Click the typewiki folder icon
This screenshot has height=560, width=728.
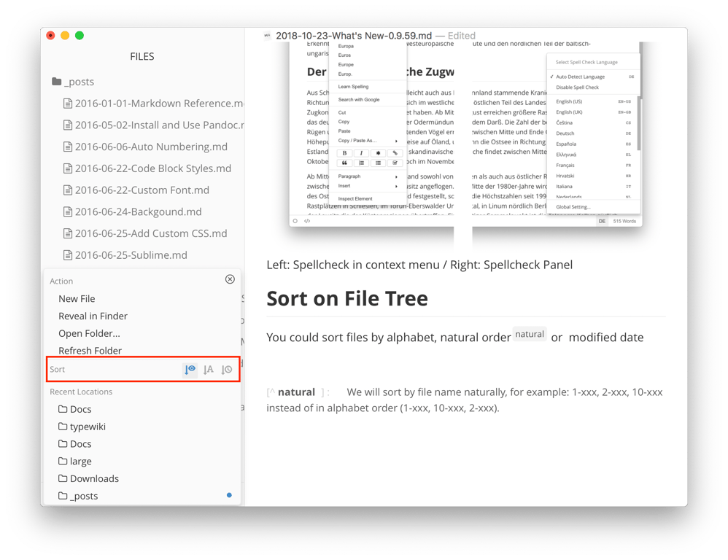click(63, 427)
